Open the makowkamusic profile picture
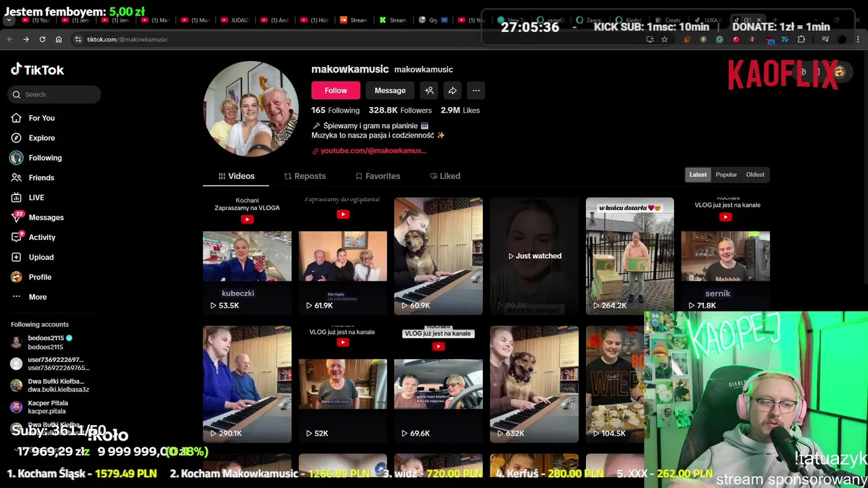Viewport: 868px width, 488px height. point(251,108)
